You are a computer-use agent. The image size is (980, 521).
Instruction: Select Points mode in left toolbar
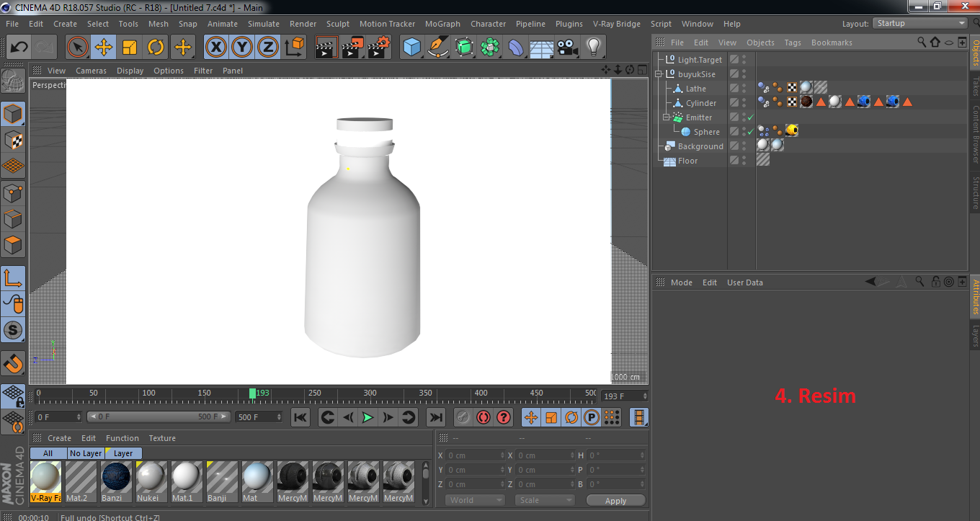[13, 193]
